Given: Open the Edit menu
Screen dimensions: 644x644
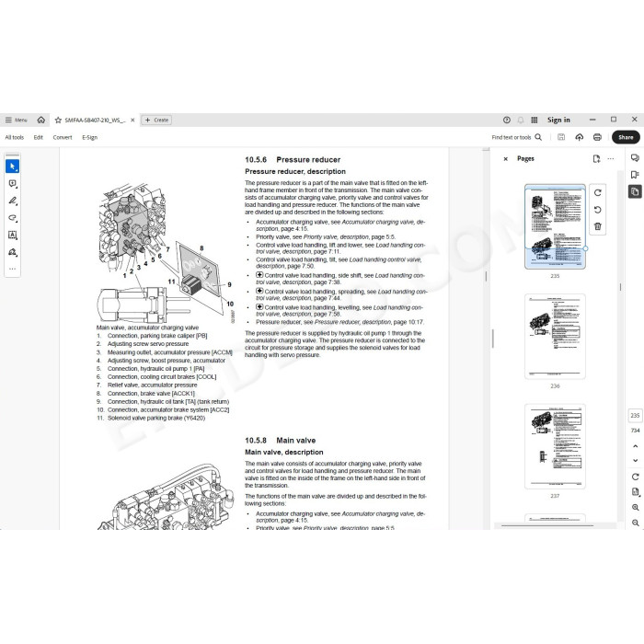Looking at the screenshot, I should 39,137.
